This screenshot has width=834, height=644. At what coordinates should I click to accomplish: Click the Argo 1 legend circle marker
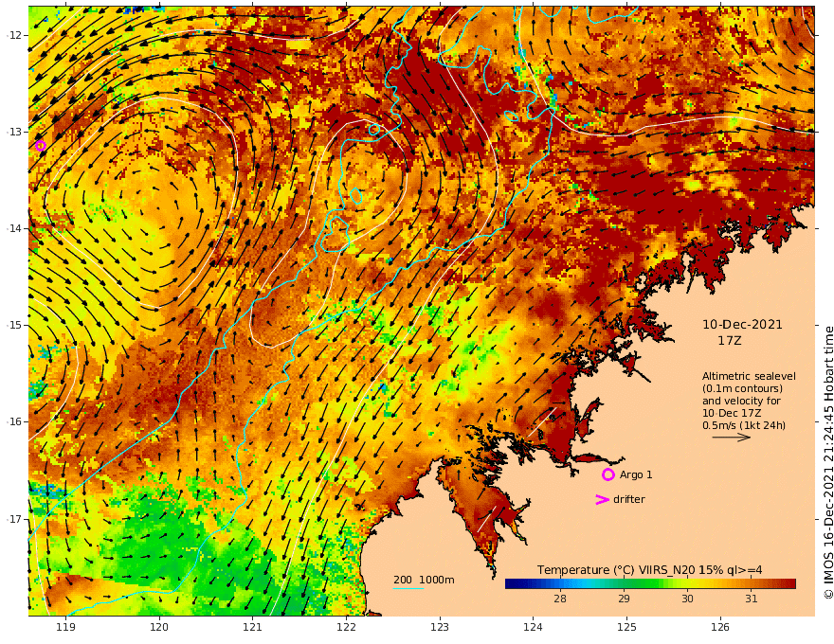(607, 474)
